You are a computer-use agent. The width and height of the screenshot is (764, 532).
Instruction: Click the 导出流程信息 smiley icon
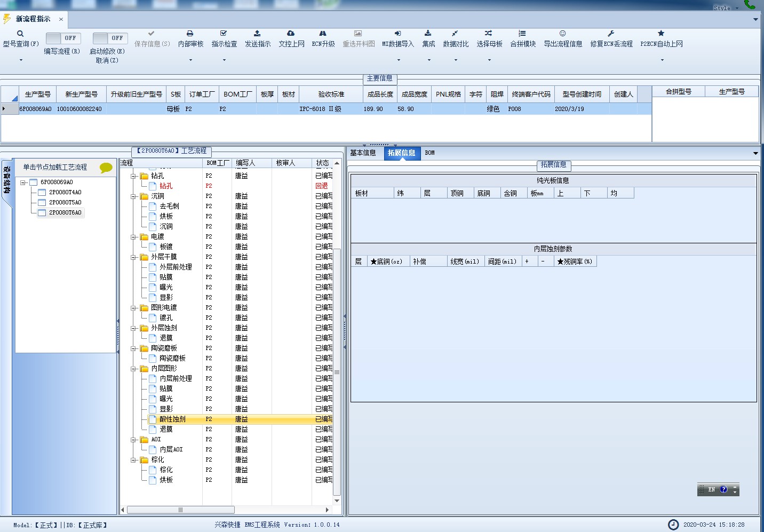point(562,33)
